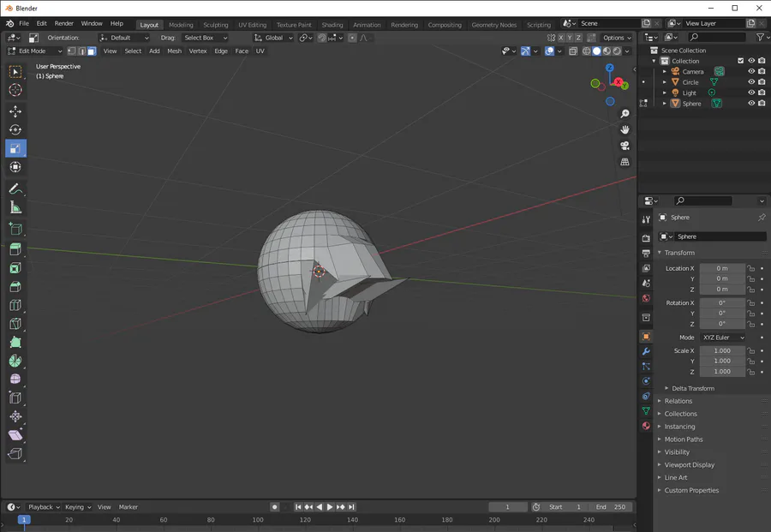This screenshot has width=771, height=532.
Task: Hide the Sphere object in viewport
Action: [x=751, y=104]
